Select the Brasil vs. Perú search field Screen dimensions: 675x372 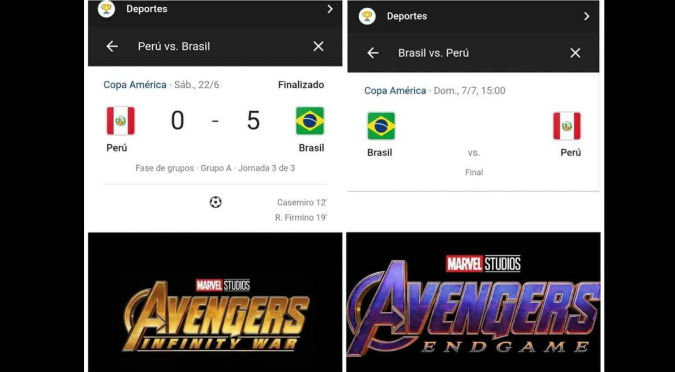coord(473,53)
